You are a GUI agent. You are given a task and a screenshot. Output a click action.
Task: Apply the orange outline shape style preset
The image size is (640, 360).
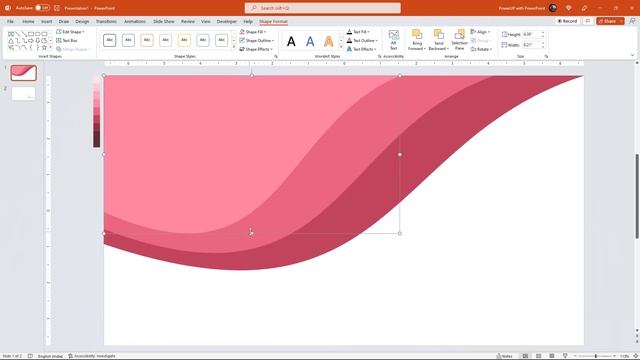(x=147, y=40)
